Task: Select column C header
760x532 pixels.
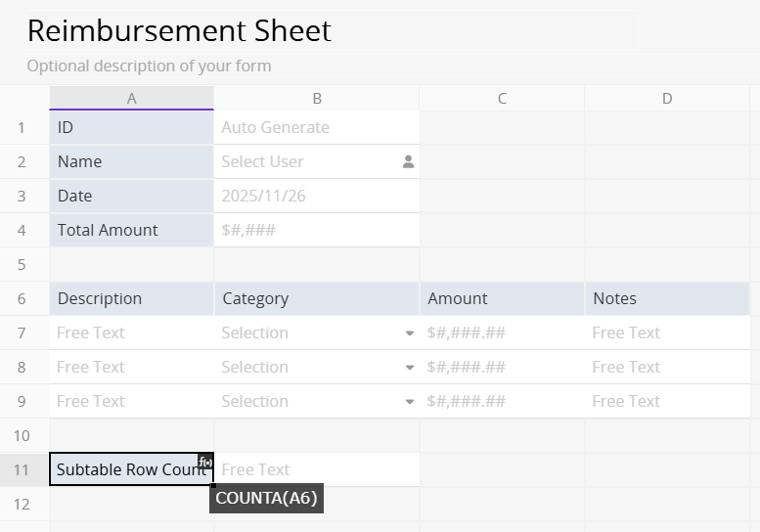Action: (x=502, y=98)
